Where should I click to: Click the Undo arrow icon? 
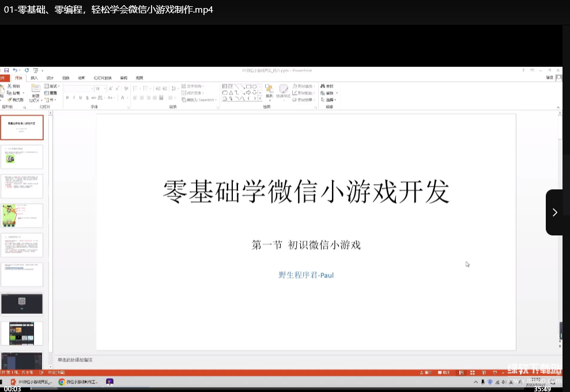(x=15, y=70)
